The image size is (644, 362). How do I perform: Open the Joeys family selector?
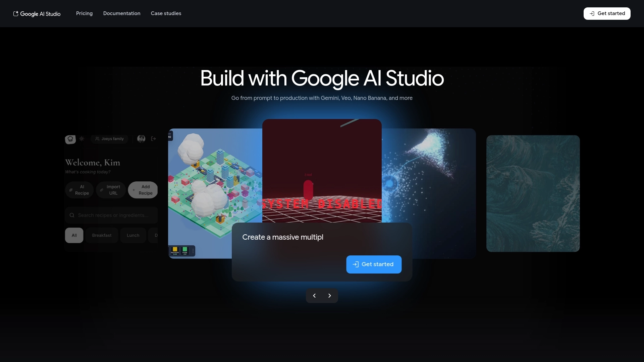coord(109,139)
